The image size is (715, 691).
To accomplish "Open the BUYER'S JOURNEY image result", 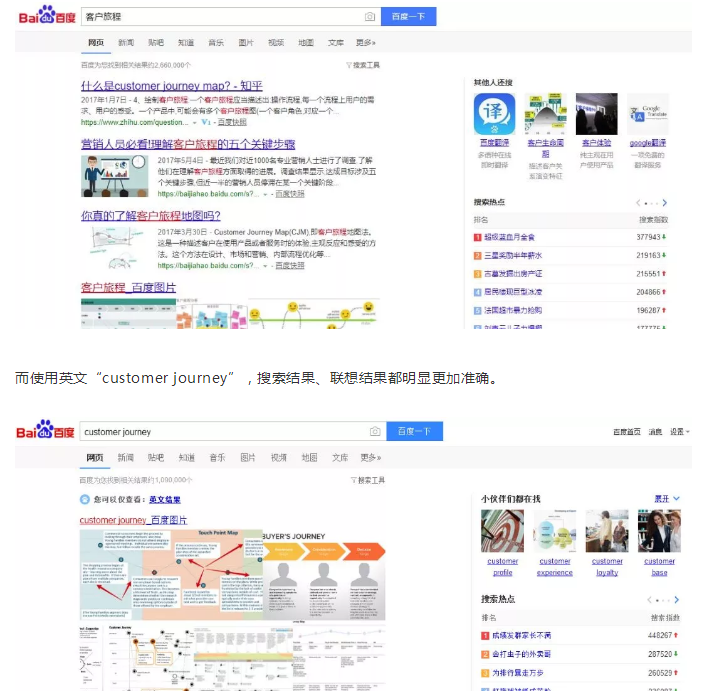I will click(x=324, y=575).
